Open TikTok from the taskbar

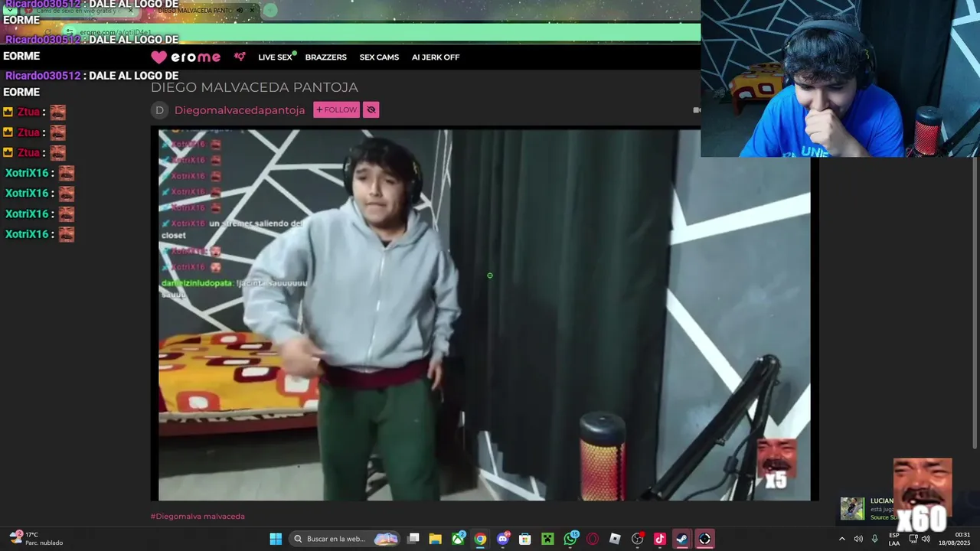(660, 539)
